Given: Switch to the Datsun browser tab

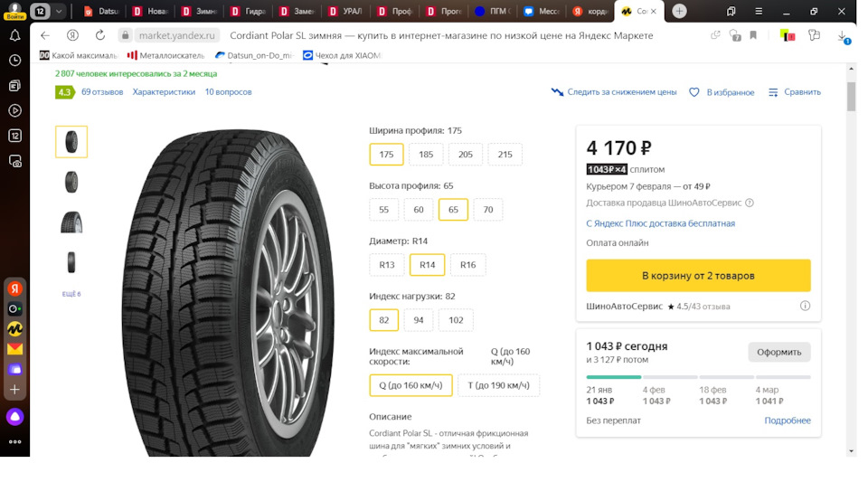Looking at the screenshot, I should click(x=101, y=12).
